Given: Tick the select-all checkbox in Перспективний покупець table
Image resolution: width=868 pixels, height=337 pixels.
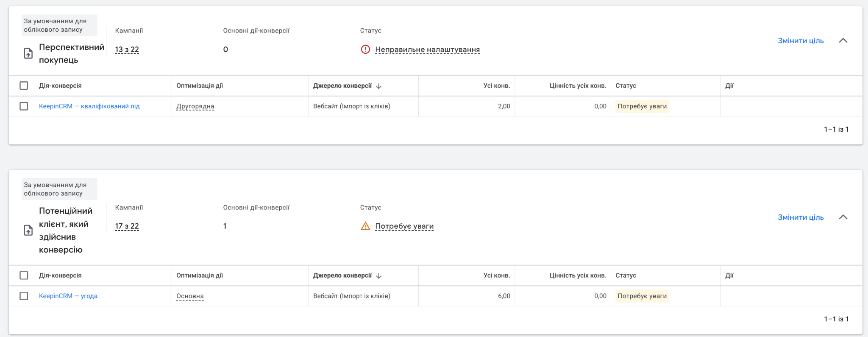Looking at the screenshot, I should click(24, 86).
